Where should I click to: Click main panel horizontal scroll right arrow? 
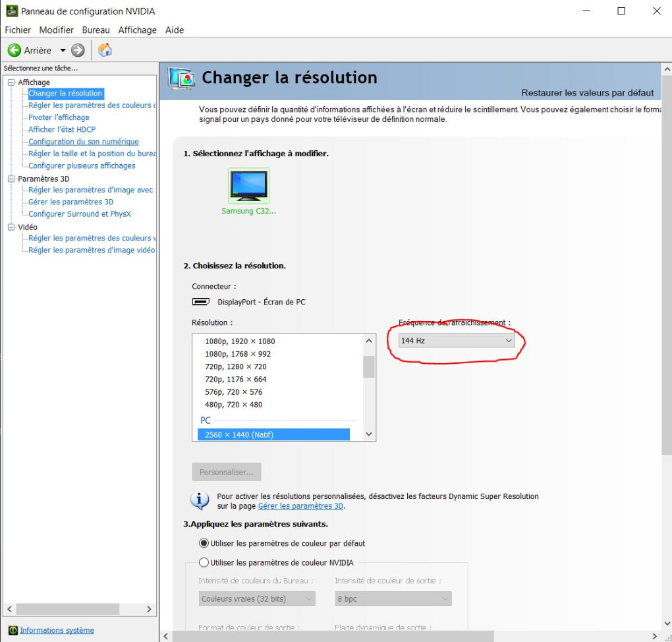654,636
